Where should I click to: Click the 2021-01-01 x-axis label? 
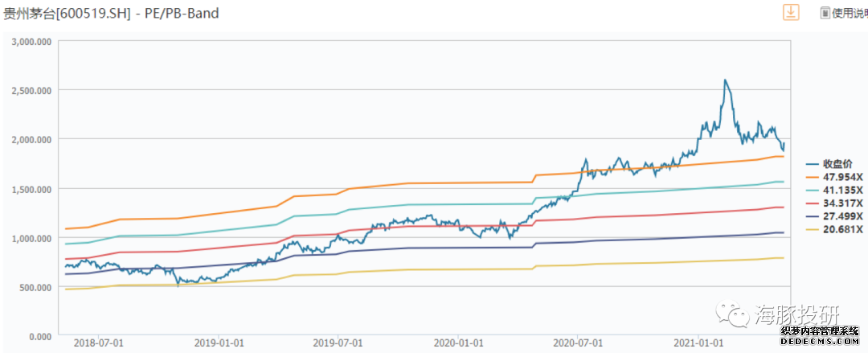(x=698, y=344)
